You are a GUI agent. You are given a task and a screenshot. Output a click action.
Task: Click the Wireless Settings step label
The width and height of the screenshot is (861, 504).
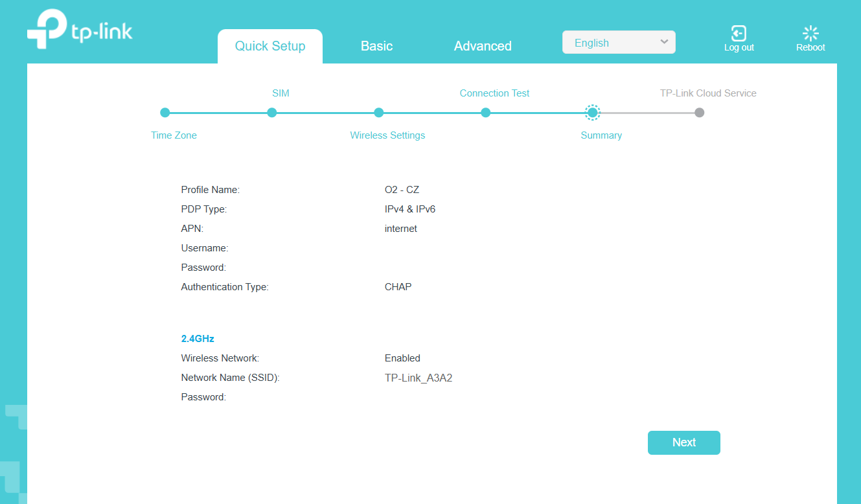point(387,135)
